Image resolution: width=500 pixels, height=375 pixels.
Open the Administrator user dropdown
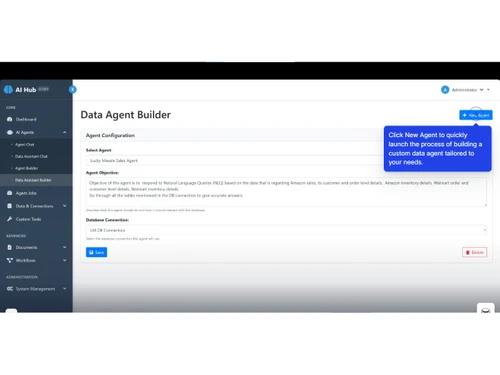click(465, 90)
